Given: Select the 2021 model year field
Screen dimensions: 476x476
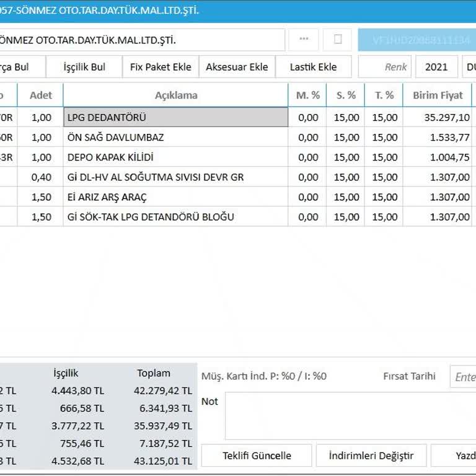Looking at the screenshot, I should [x=436, y=67].
